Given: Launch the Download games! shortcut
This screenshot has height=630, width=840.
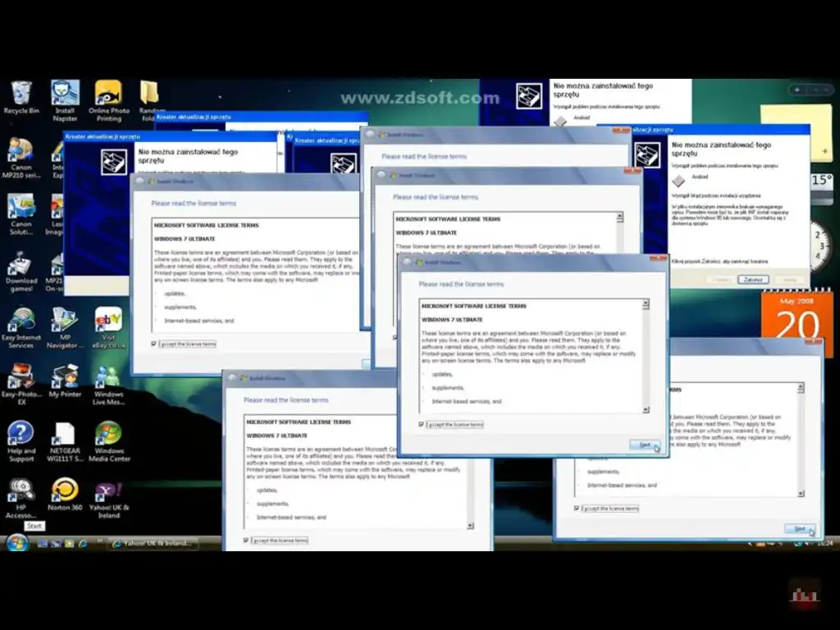Looking at the screenshot, I should [x=21, y=272].
